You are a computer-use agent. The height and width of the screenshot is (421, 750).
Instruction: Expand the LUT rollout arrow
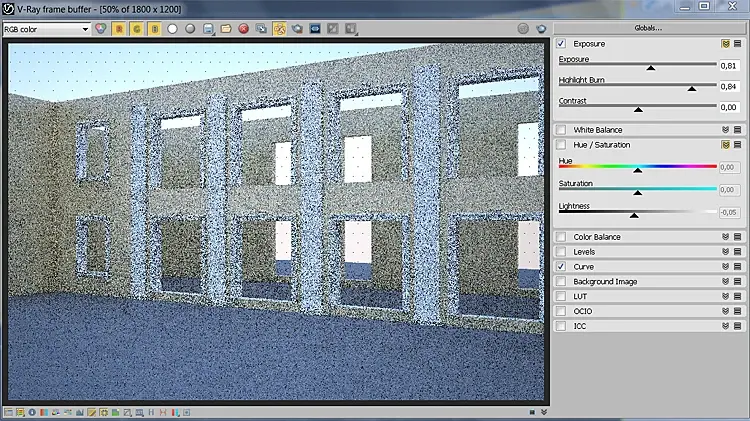coord(726,296)
